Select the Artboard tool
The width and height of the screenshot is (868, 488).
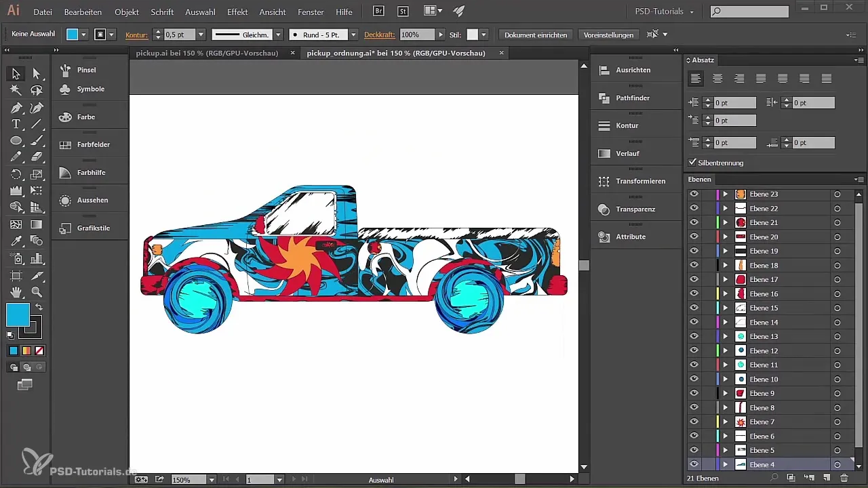point(16,275)
